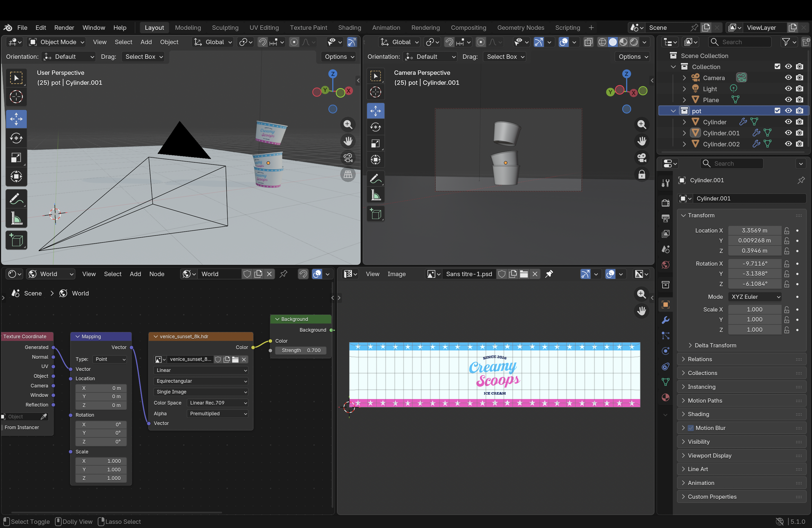The image size is (812, 528).
Task: Open the Equirectangular projection dropdown
Action: click(x=201, y=381)
